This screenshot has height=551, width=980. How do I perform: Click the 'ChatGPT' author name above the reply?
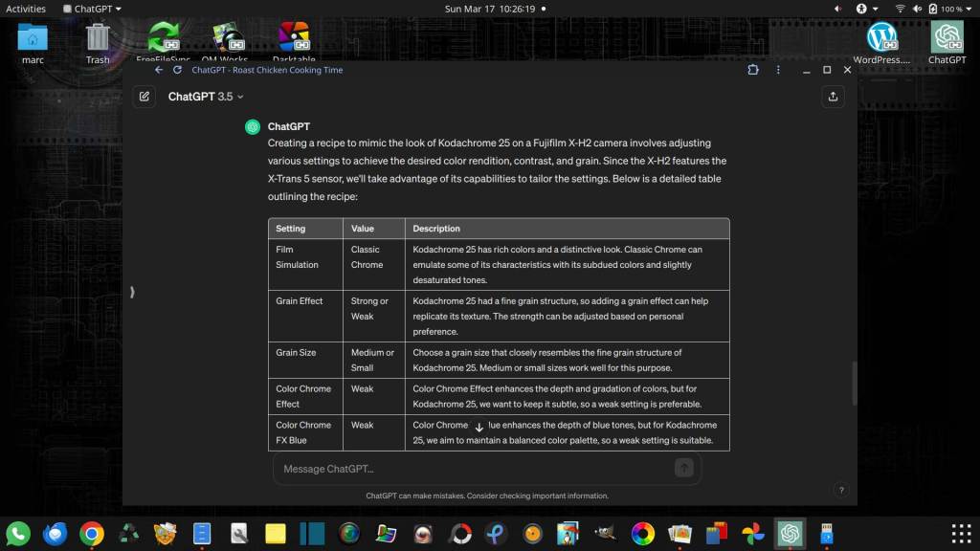289,126
